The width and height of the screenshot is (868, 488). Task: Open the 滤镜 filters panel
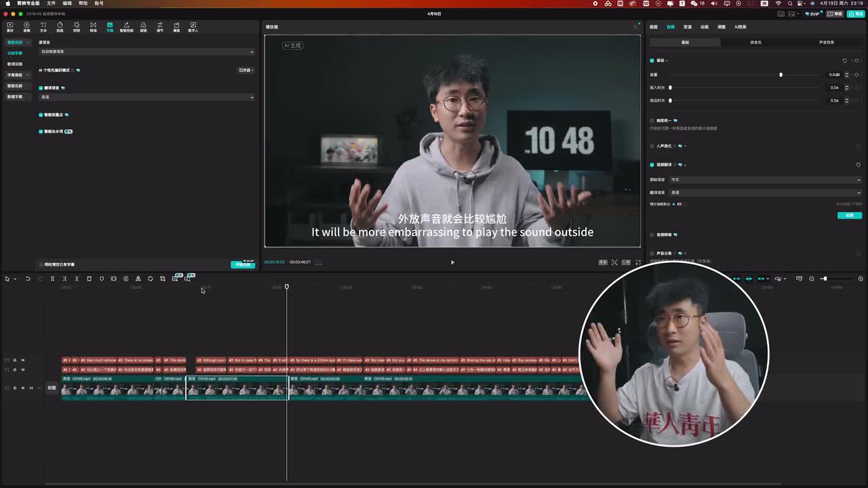[x=143, y=27]
